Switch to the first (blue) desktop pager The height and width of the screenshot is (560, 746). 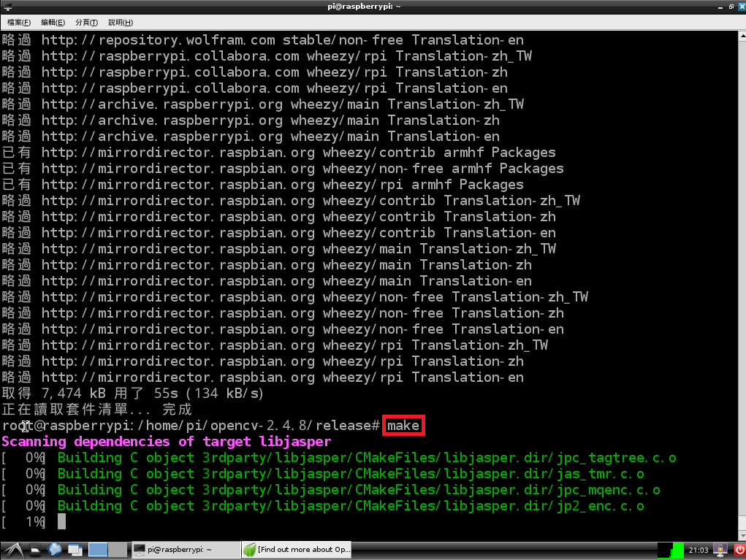click(98, 550)
